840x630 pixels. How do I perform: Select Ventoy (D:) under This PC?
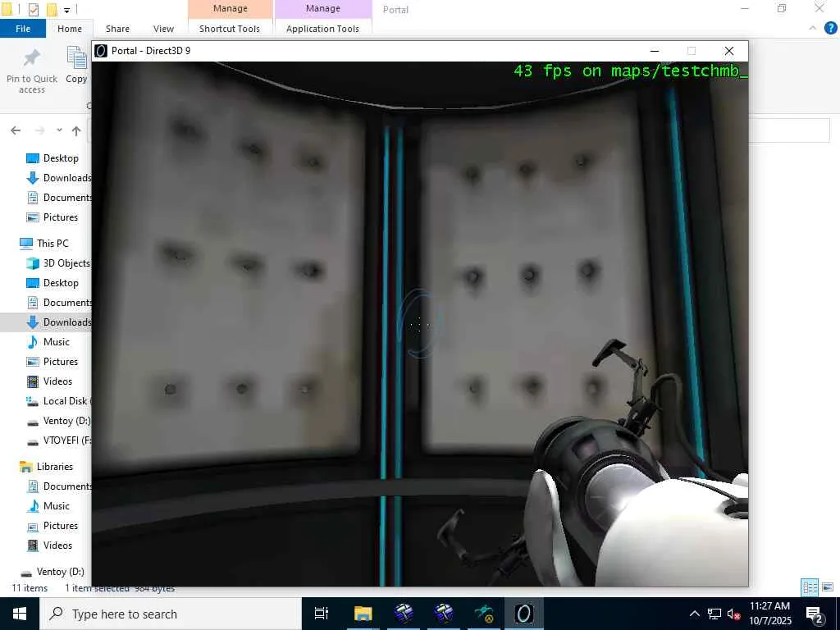(x=66, y=421)
